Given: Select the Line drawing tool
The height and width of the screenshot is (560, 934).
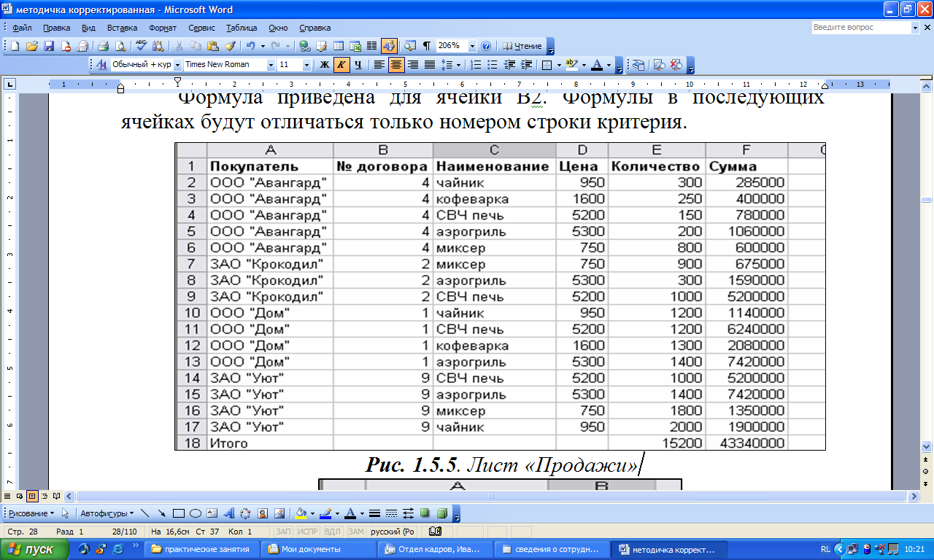Looking at the screenshot, I should pos(144,513).
